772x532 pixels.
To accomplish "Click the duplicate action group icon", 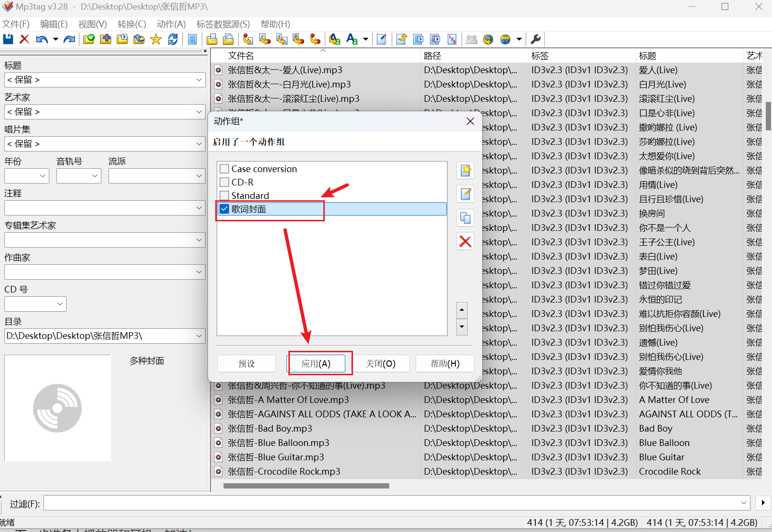I will (465, 218).
